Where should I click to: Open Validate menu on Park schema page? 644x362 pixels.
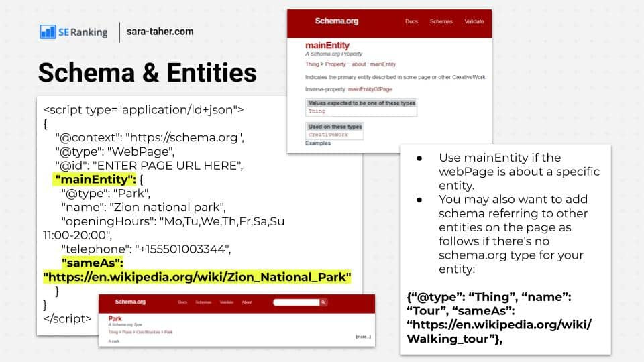tap(227, 302)
